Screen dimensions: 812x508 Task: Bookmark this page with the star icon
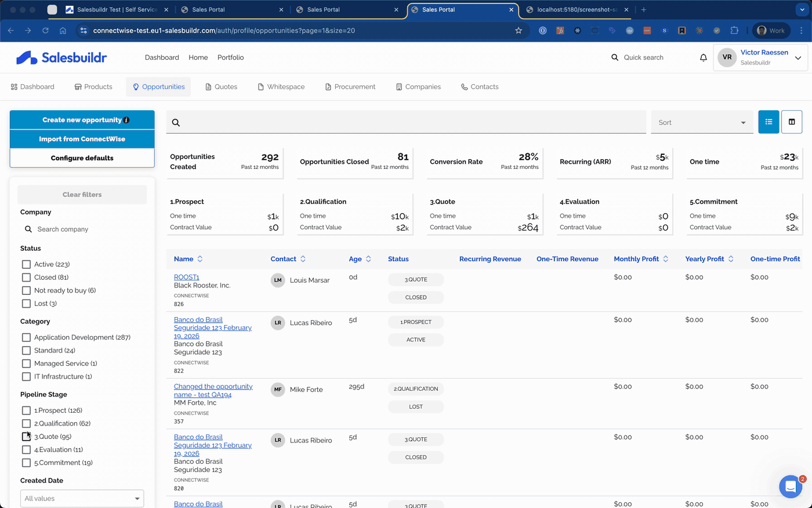coord(519,30)
